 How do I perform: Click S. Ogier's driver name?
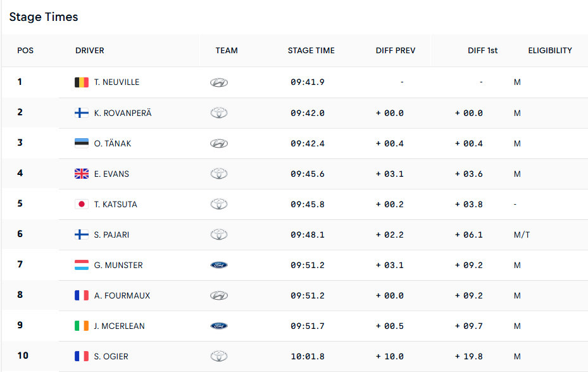coord(111,356)
